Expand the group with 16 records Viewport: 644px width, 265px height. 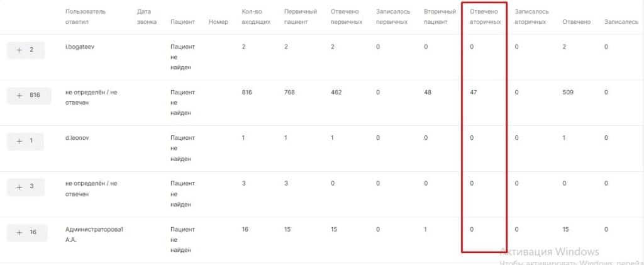(26, 232)
